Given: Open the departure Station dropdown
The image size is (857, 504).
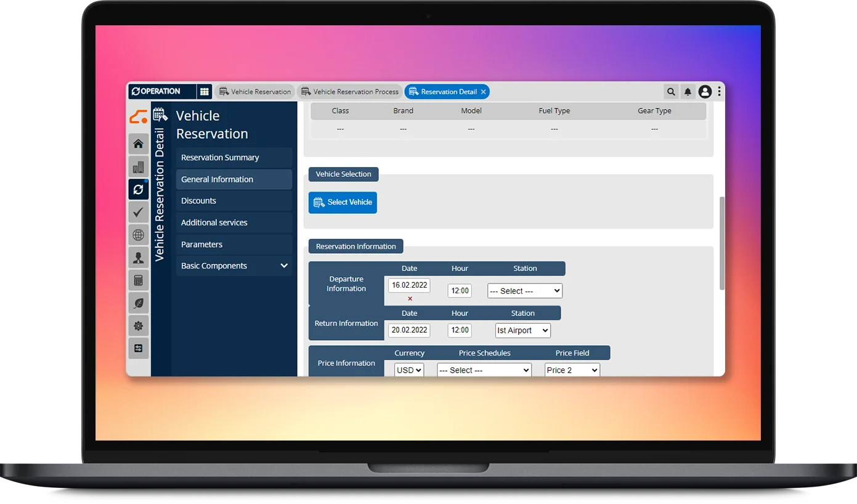Looking at the screenshot, I should coord(524,291).
